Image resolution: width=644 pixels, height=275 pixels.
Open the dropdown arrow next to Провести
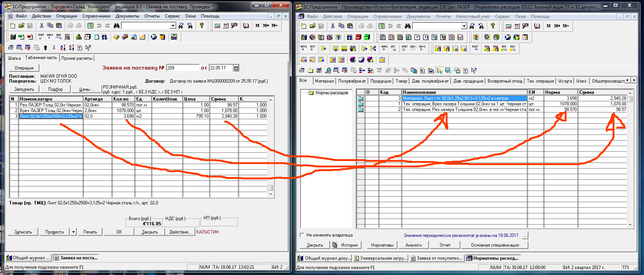(73, 232)
